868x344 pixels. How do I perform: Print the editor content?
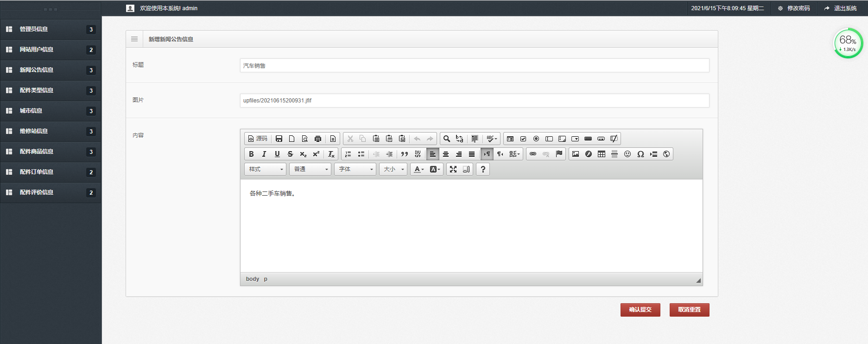[318, 139]
